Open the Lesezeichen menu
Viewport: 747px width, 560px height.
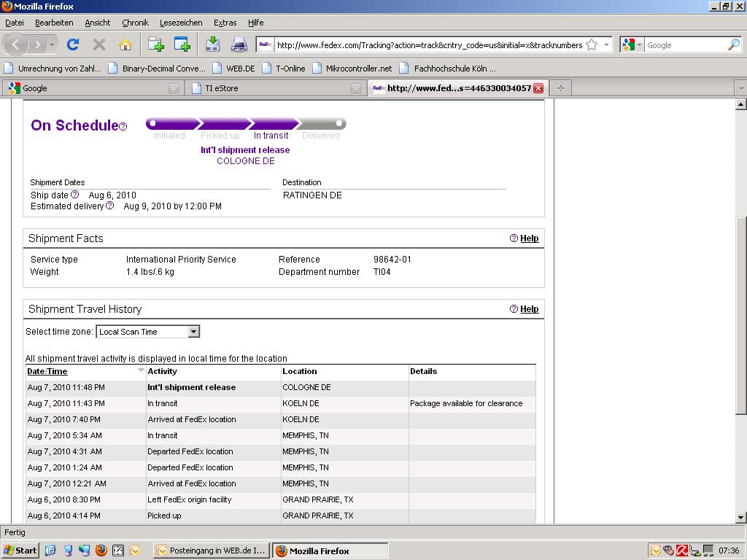(x=181, y=23)
